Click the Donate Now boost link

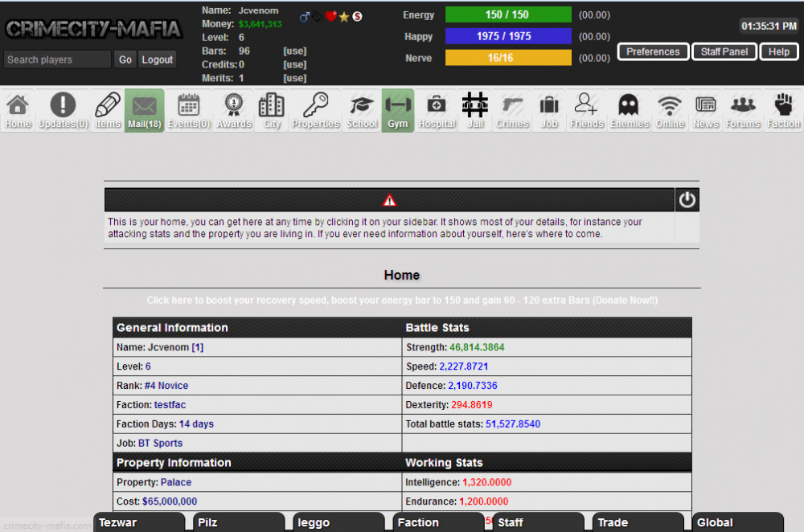(402, 301)
